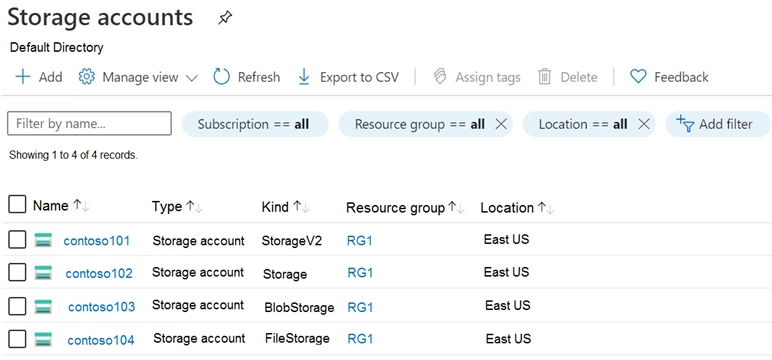
Task: Click the BlobStorage kind cell
Action: (x=299, y=308)
